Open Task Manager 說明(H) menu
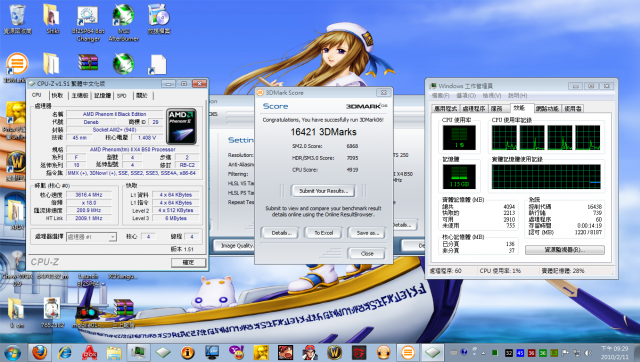Image resolution: width=640 pixels, height=362 pixels. 517,95
